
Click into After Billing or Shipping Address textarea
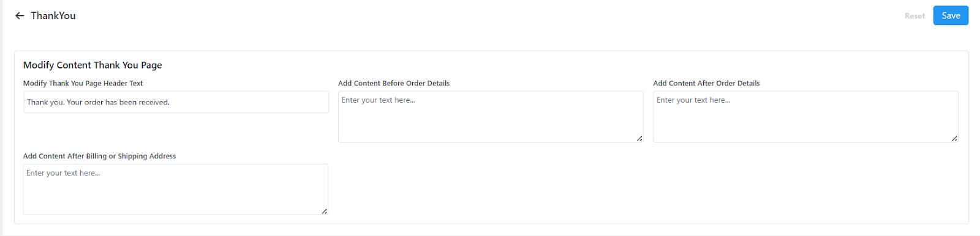pyautogui.click(x=176, y=190)
